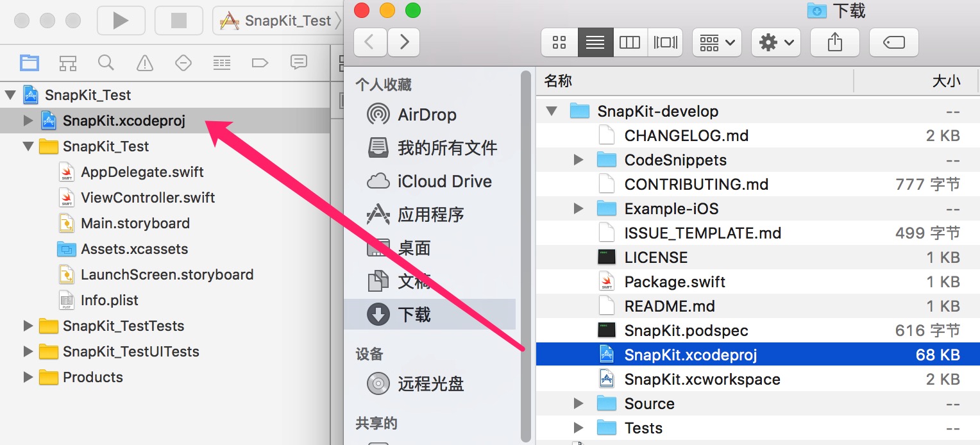Select 应用程序 in Finder sidebar
The height and width of the screenshot is (445, 980).
click(430, 215)
